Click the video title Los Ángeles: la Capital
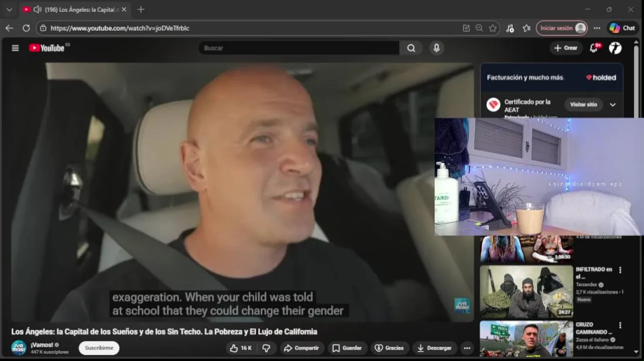This screenshot has height=361, width=644. (164, 332)
